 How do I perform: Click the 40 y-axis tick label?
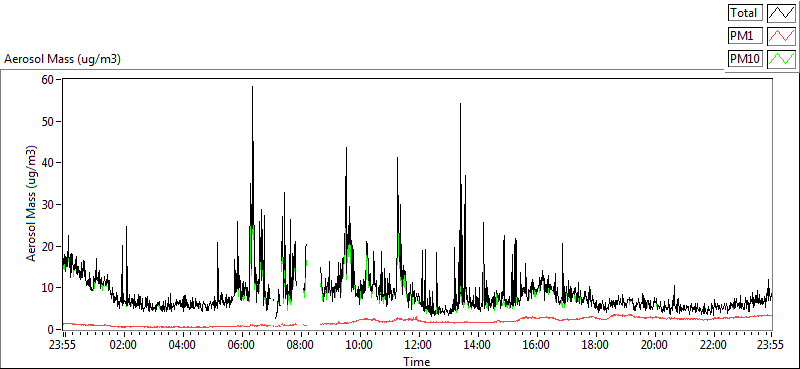(48, 163)
